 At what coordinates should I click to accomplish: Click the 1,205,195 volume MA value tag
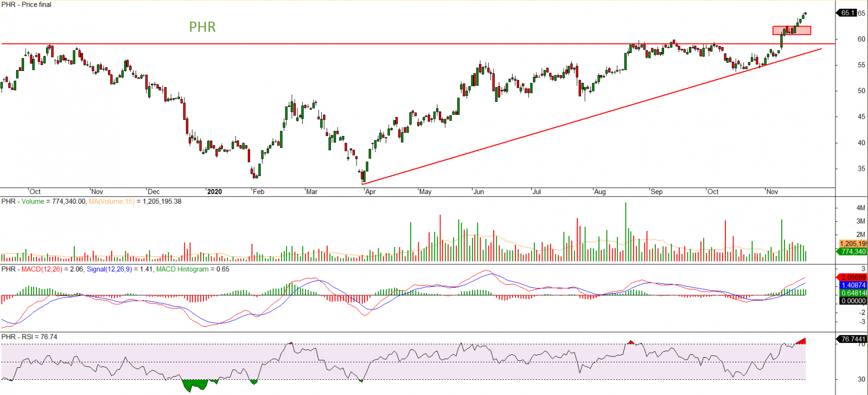pos(853,244)
